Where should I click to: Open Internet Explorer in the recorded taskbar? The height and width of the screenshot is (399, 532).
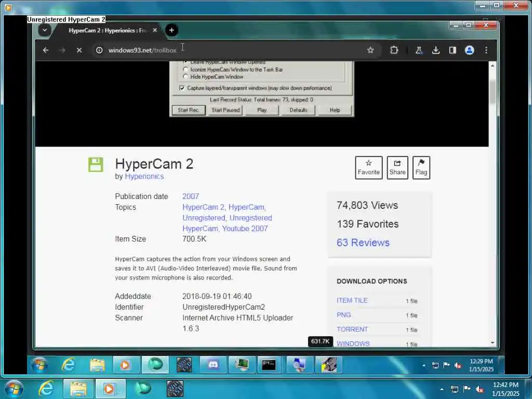pos(68,365)
